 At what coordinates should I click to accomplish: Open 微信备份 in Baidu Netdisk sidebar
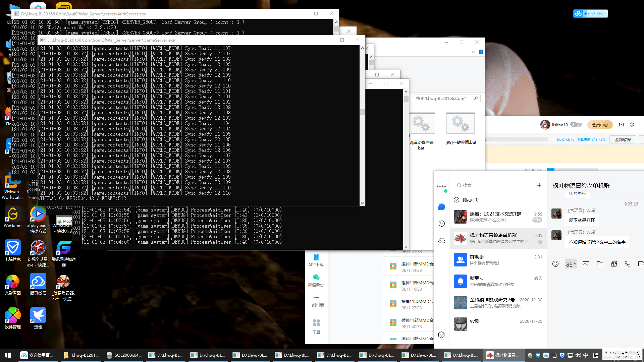click(316, 281)
